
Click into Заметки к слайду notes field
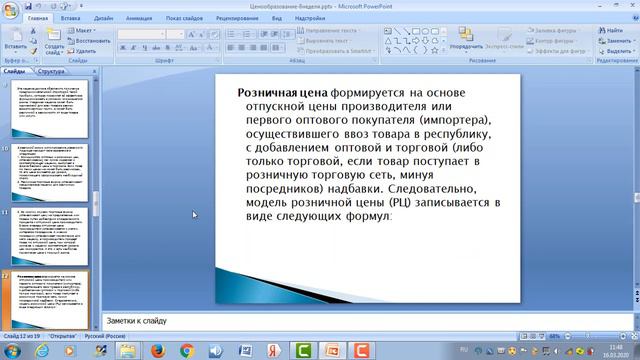(367, 321)
